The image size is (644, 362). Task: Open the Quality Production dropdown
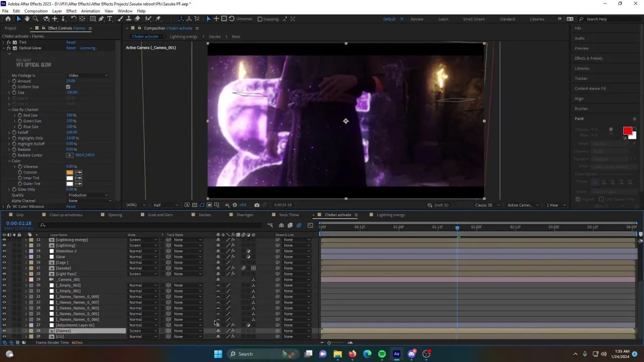(x=88, y=195)
